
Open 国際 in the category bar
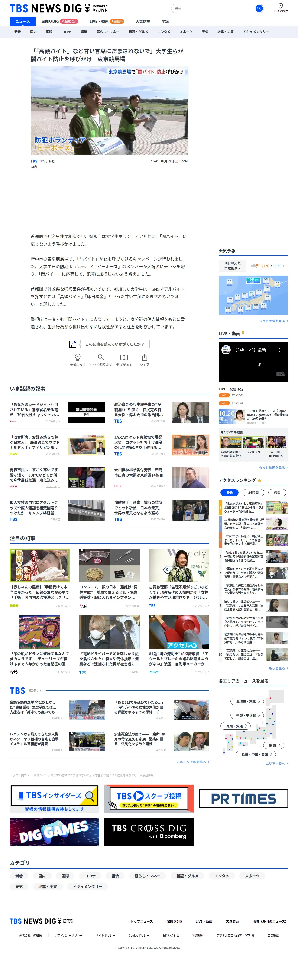49,32
